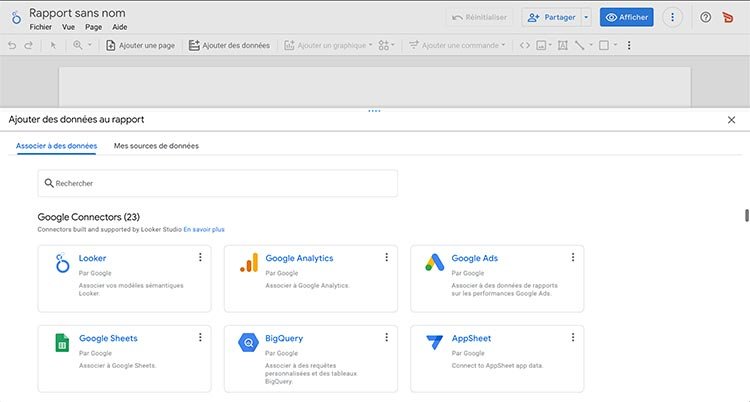Screen dimensions: 750x402
Task: Open zoom level dropdown arrow
Action: pyautogui.click(x=89, y=45)
